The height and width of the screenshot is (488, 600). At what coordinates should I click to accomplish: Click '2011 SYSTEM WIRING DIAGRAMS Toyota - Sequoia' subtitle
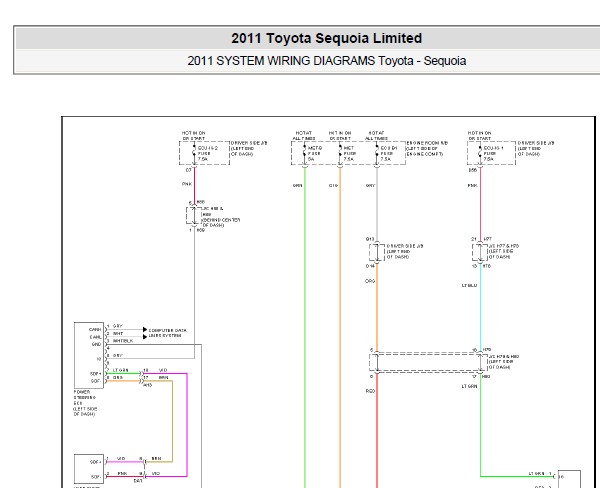(x=326, y=61)
